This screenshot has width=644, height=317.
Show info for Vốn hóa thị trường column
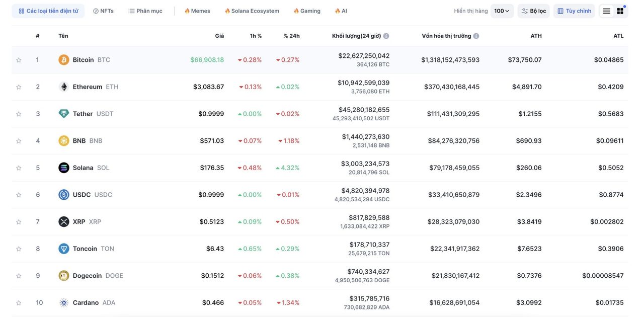pos(476,36)
